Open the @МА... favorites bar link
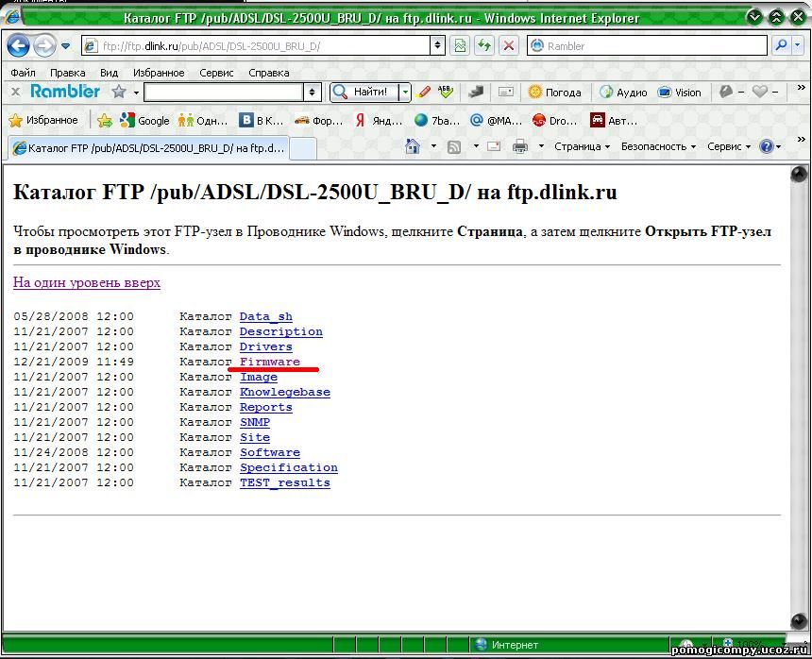Screen dimensions: 812x659 pos(496,121)
